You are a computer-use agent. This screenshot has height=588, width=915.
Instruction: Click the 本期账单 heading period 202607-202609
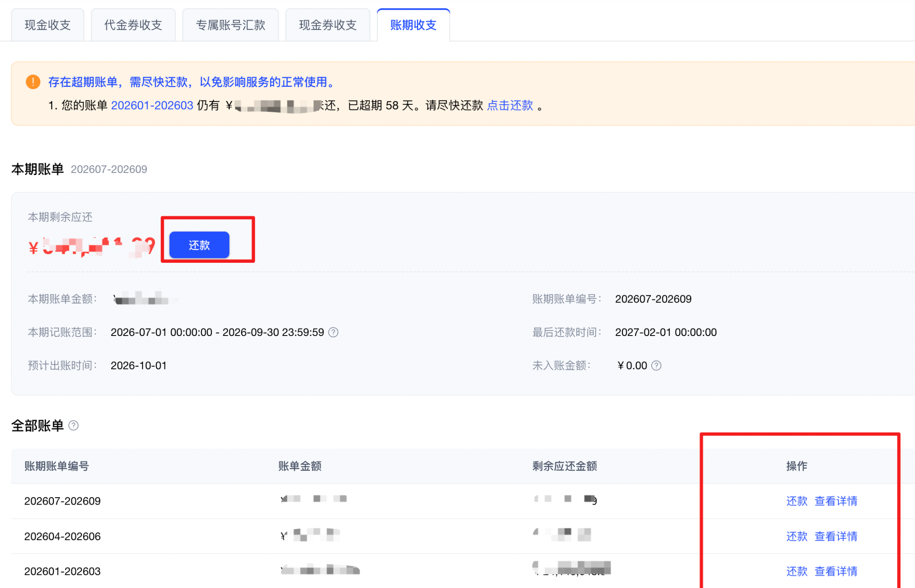click(109, 169)
